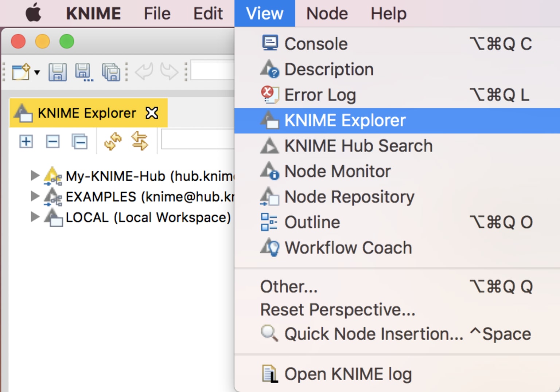
Task: Click the KNIME Hub Search triangle icon
Action: (270, 146)
